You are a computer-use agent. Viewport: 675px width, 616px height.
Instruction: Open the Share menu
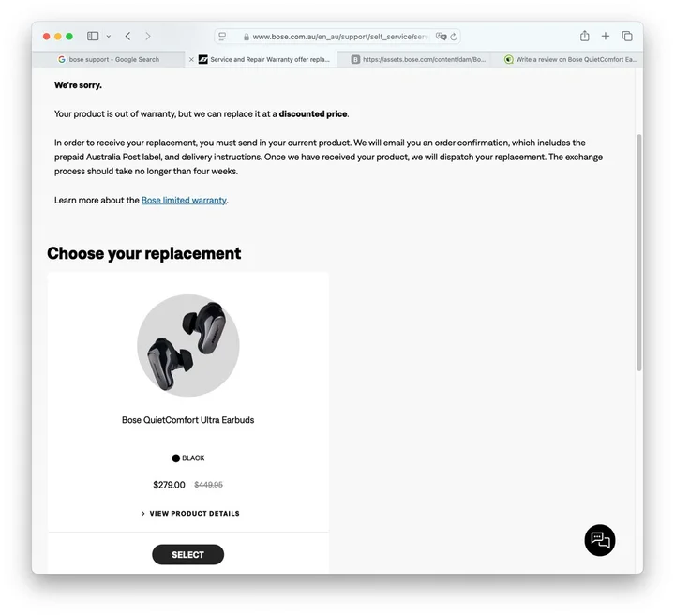point(585,37)
